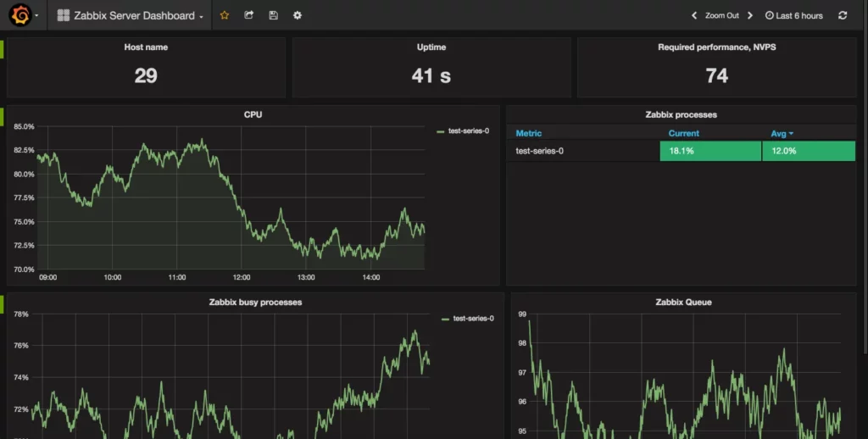Click the 18.1% Current cell
Viewport: 868px width, 439px height.
[711, 151]
